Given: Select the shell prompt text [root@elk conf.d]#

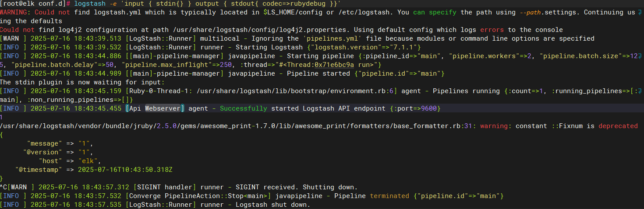Looking at the screenshot, I should pos(35,3).
